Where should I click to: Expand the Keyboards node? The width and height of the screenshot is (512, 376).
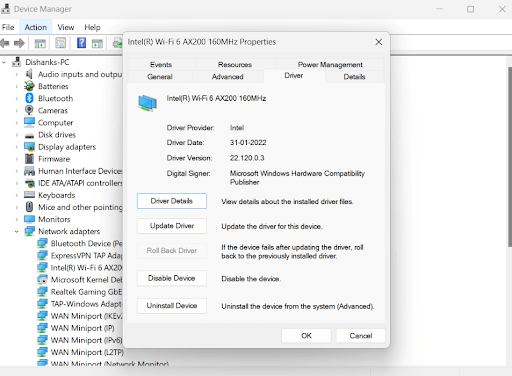click(16, 195)
